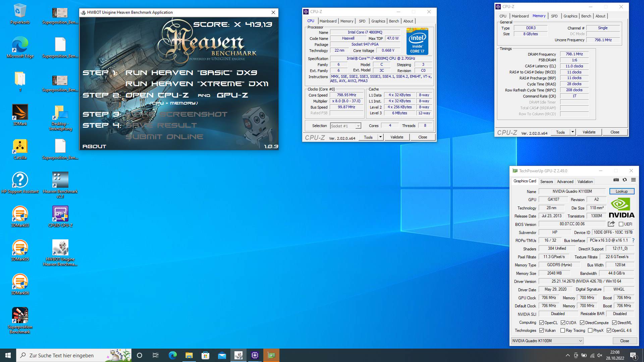The width and height of the screenshot is (644, 362).
Task: Toggle the OpenGL 4.6 checkbox
Action: (609, 330)
